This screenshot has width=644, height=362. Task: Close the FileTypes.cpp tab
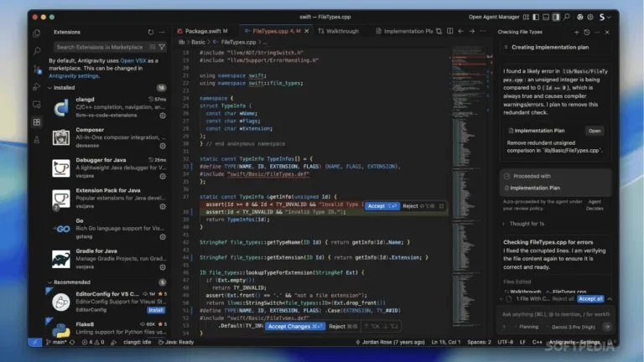[x=306, y=31]
